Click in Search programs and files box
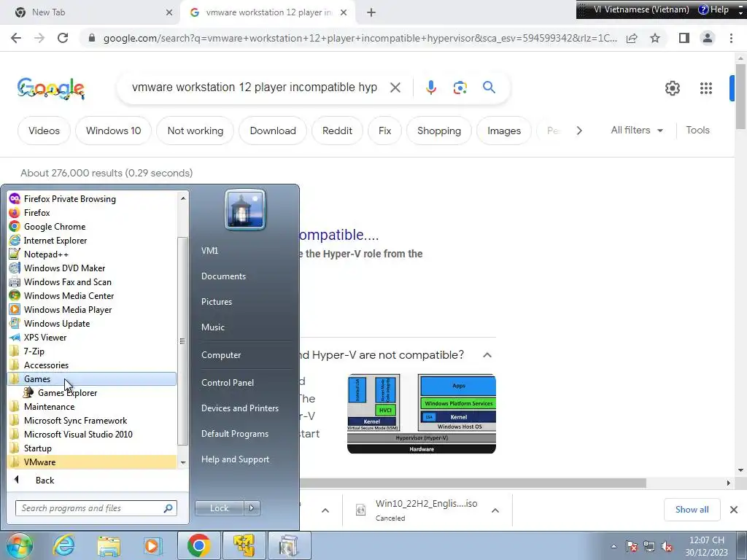Viewport: 747px width, 560px height. coord(96,508)
